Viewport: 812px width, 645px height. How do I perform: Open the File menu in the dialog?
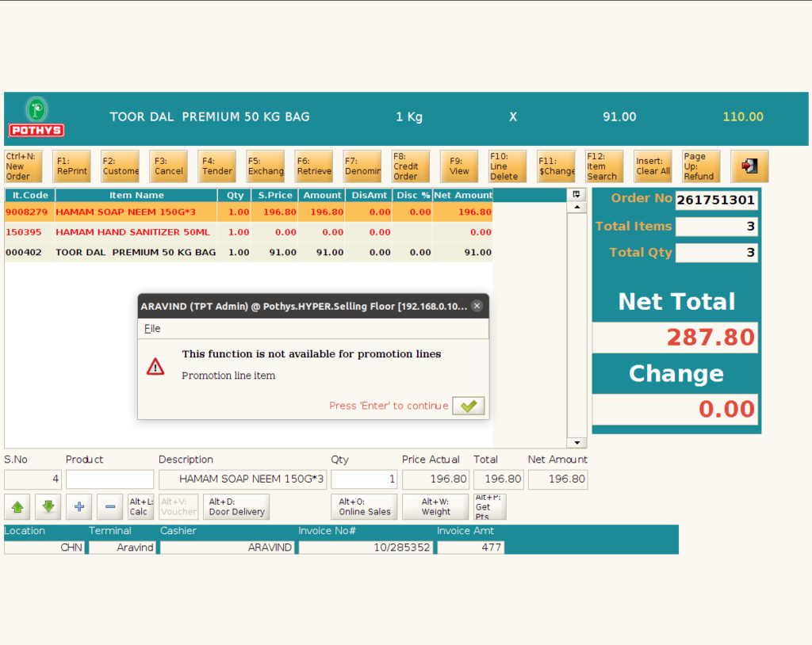coord(152,329)
